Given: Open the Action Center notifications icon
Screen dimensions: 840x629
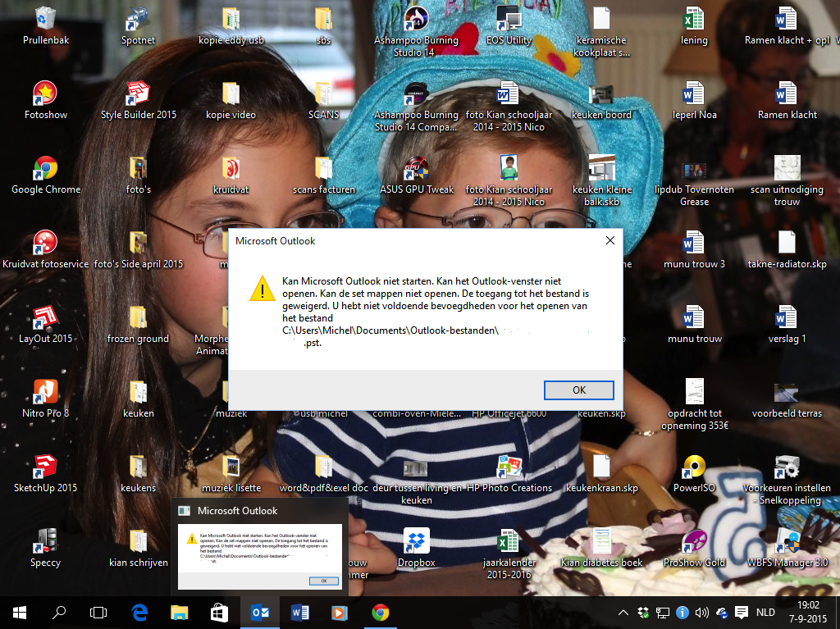Looking at the screenshot, I should (742, 613).
